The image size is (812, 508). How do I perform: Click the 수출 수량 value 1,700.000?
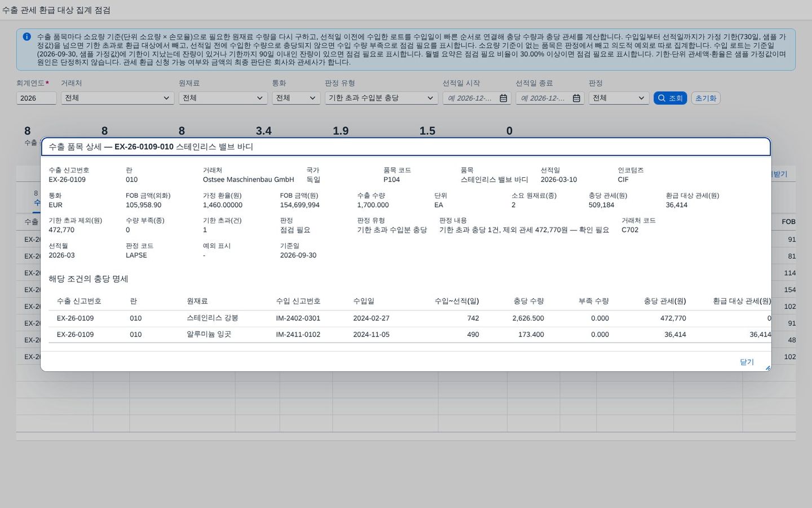[373, 205]
